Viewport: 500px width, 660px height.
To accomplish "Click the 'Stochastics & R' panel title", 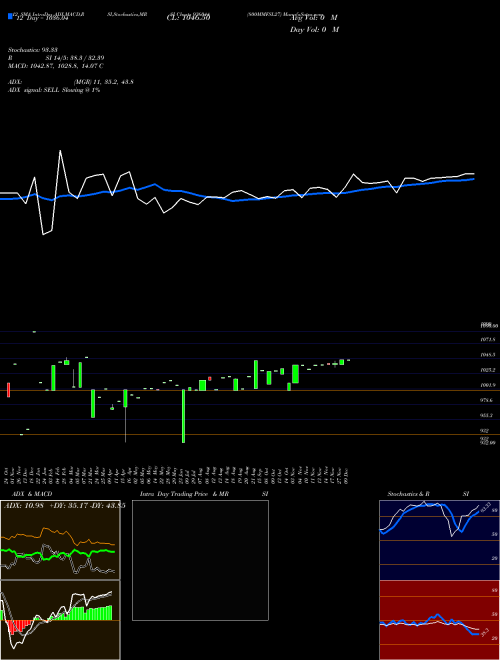I will point(408,494).
